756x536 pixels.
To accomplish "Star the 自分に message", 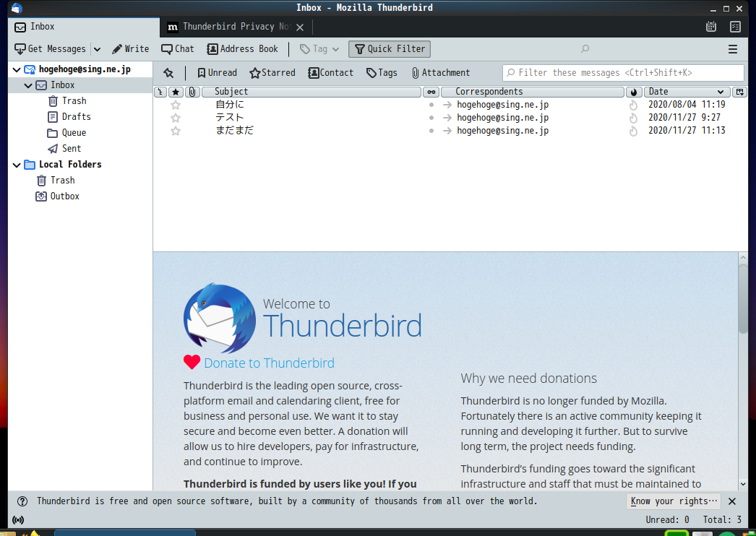I will [x=176, y=105].
